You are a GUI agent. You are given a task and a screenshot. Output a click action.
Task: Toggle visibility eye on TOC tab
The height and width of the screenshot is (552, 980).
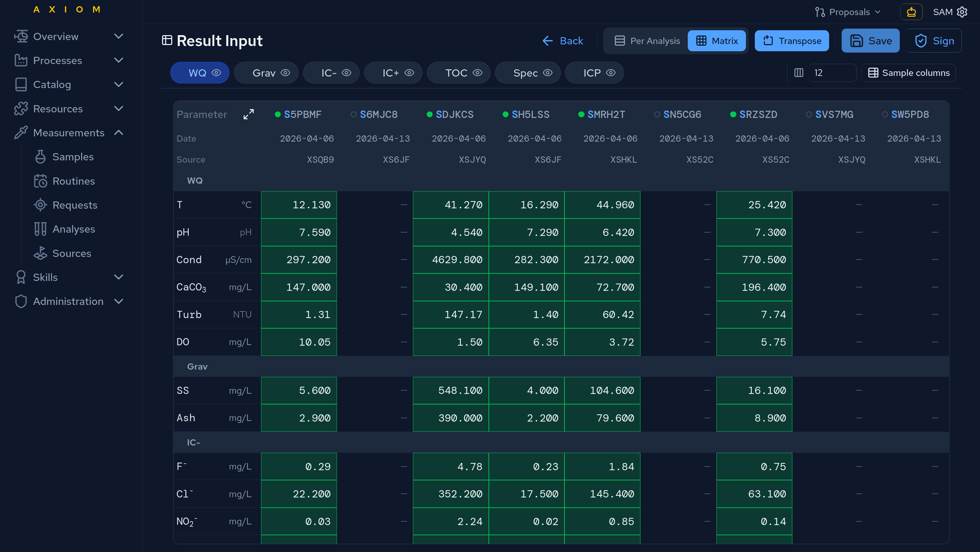click(477, 73)
